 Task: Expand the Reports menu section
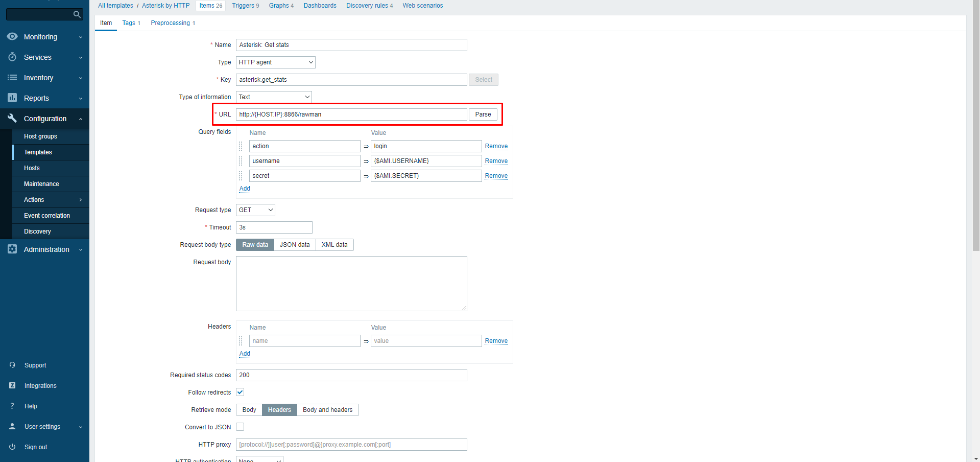click(x=81, y=99)
